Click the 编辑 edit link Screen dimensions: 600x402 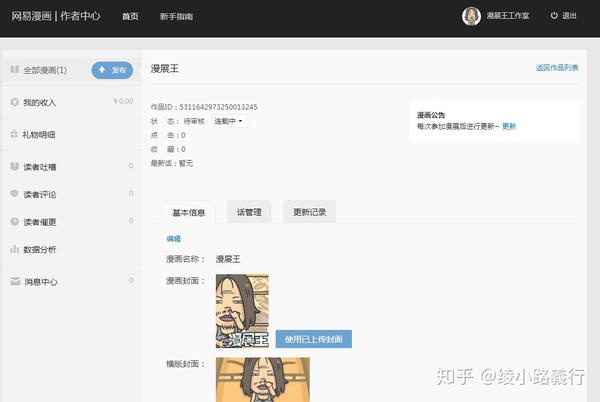click(x=174, y=239)
